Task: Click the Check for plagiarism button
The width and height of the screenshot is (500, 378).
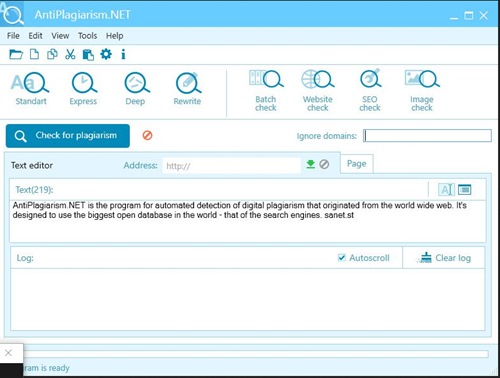Action: [68, 136]
